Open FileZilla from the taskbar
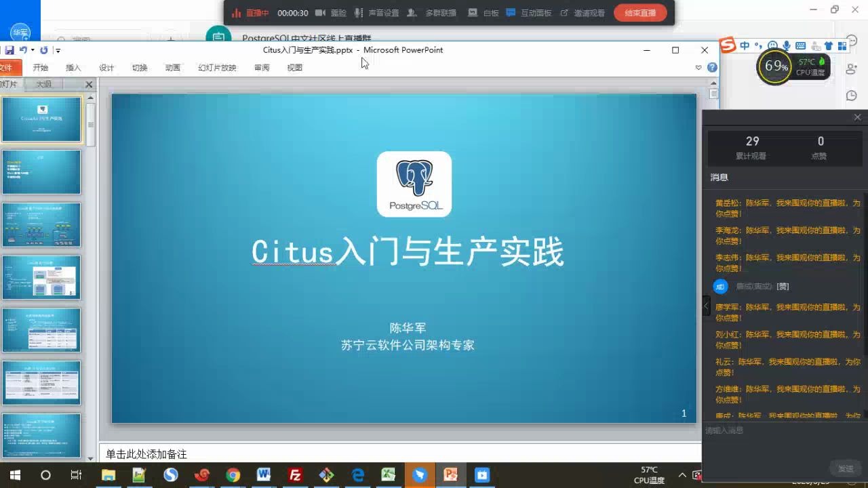This screenshot has height=488, width=868. tap(295, 475)
